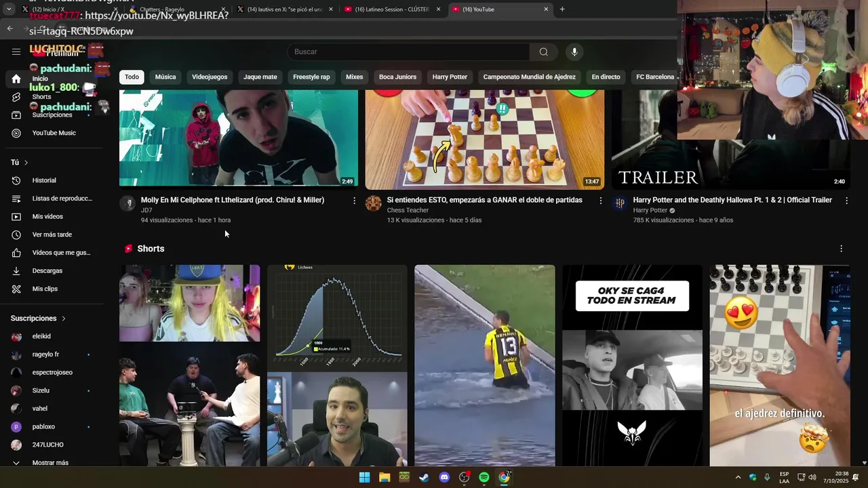
Task: Click the Chess Teacher channel avatar
Action: [374, 203]
